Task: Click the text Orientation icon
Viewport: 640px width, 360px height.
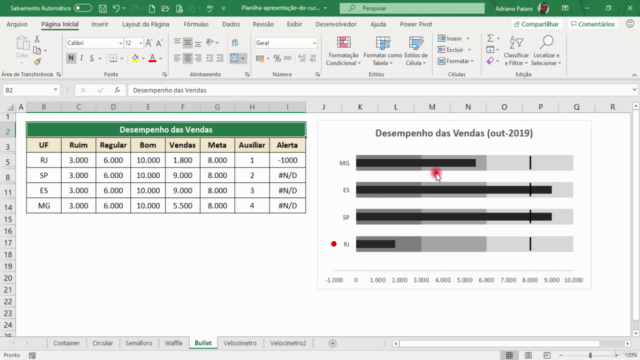Action: pos(210,42)
